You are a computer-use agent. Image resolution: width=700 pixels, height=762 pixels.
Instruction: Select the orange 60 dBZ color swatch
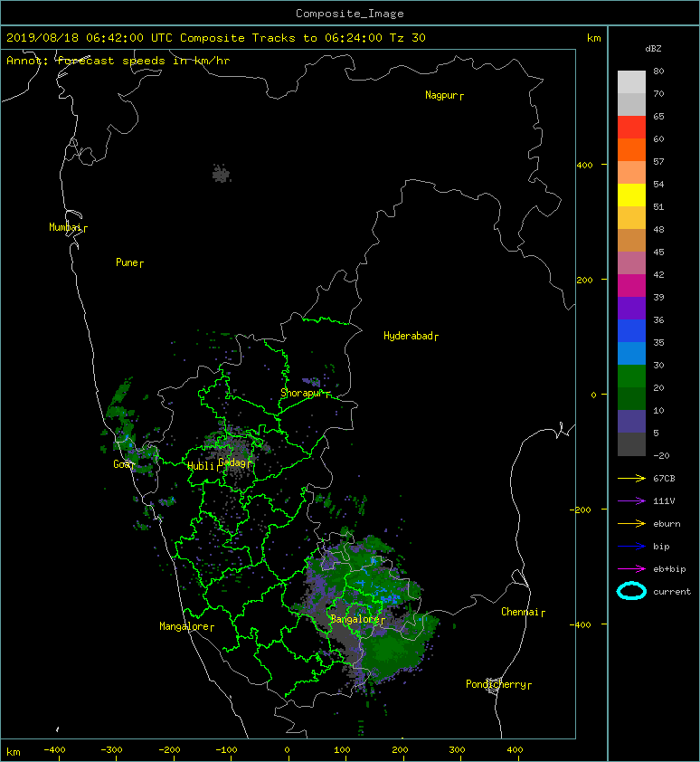631,149
